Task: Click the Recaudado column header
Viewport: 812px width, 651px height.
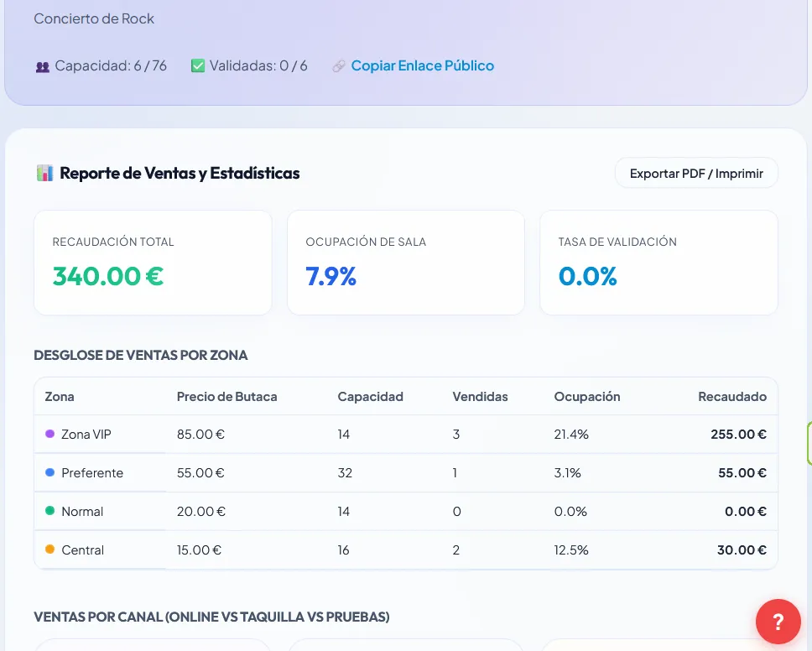Action: tap(732, 397)
